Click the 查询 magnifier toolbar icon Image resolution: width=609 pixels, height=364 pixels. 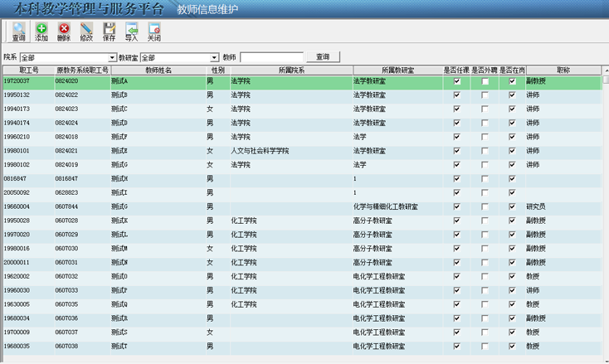18,32
